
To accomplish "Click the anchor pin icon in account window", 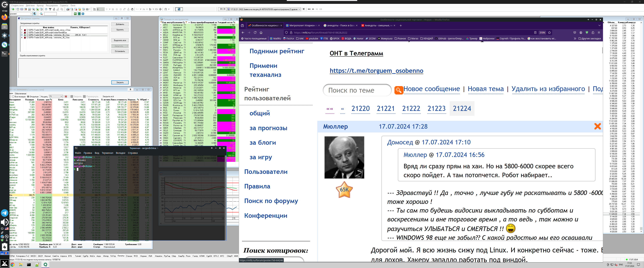I will point(130,89).
